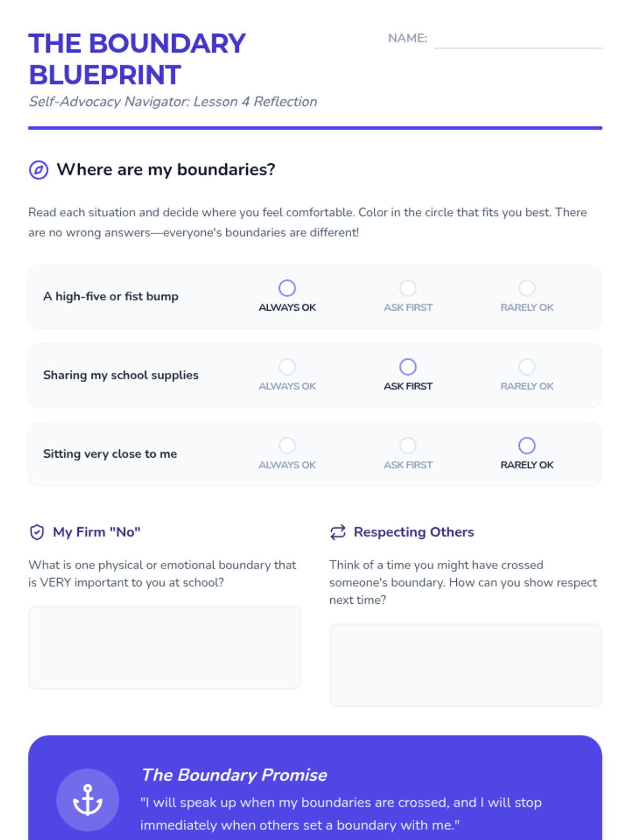Screen dimensions: 630x840
Task: Click The Boundary Blueprint title
Action: tap(137, 59)
